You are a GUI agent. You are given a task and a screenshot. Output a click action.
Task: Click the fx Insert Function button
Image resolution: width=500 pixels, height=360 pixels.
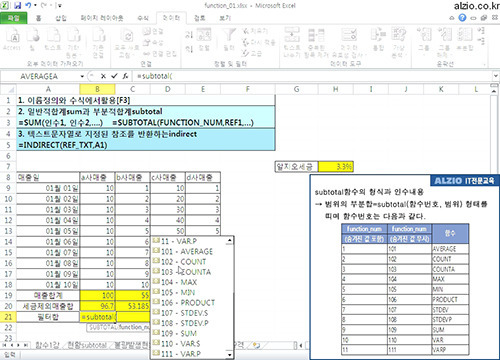click(x=125, y=76)
